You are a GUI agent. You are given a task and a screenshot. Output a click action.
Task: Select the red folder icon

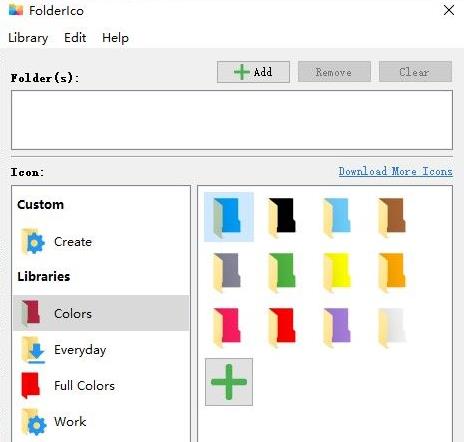coord(282,327)
